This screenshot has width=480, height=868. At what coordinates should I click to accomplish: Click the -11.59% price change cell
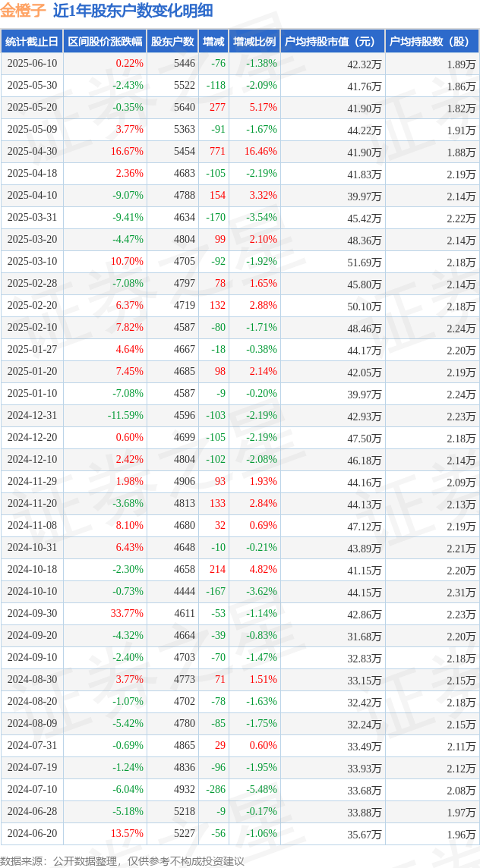[125, 416]
